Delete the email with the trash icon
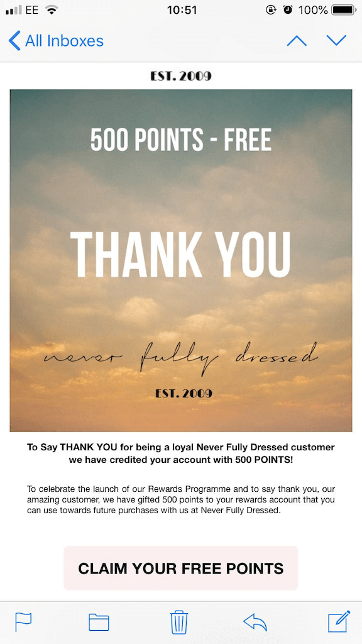 tap(179, 621)
